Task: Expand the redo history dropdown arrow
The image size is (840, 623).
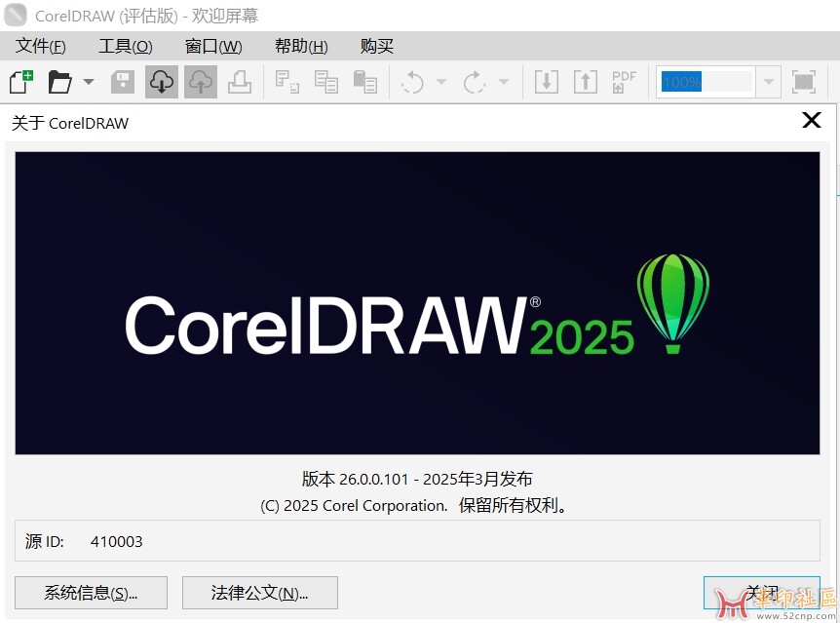Action: pos(504,82)
